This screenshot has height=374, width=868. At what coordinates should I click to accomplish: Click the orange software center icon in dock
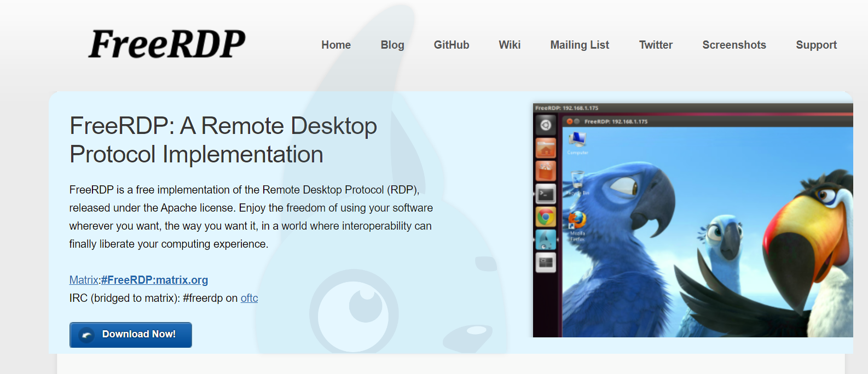(x=546, y=171)
